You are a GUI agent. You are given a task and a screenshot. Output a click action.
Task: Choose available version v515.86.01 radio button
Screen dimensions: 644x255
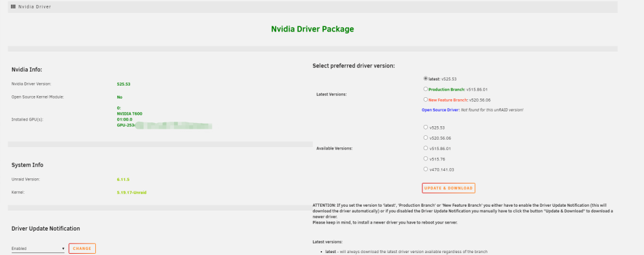426,148
